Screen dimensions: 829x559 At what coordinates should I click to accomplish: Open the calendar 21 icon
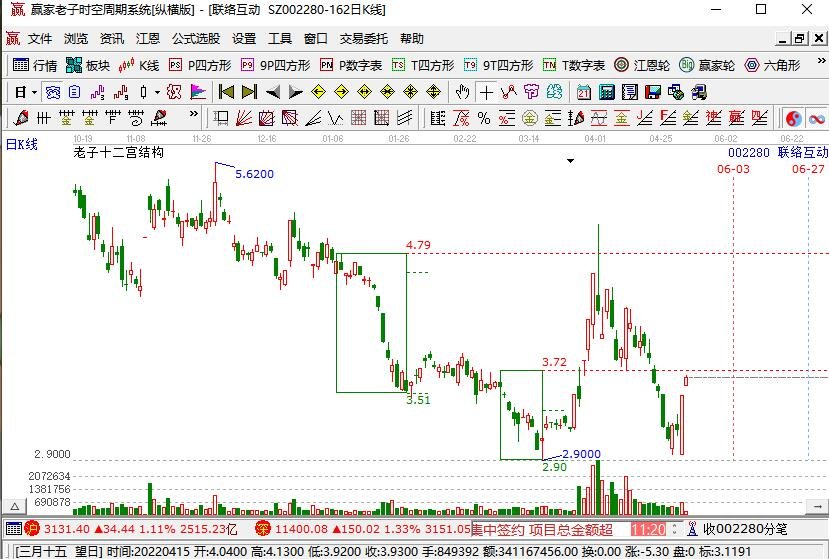point(584,93)
